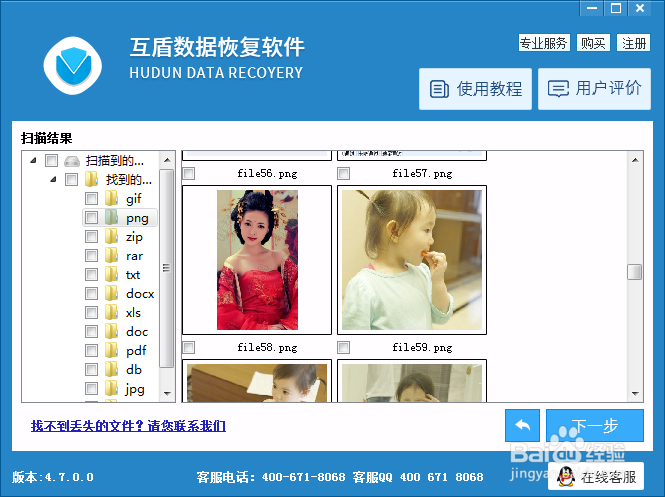
Task: Maximize the Hudun recovery window
Action: (616, 8)
